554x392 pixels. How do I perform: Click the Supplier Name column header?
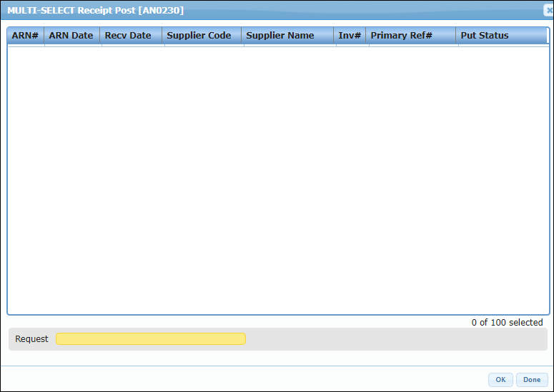coord(280,36)
